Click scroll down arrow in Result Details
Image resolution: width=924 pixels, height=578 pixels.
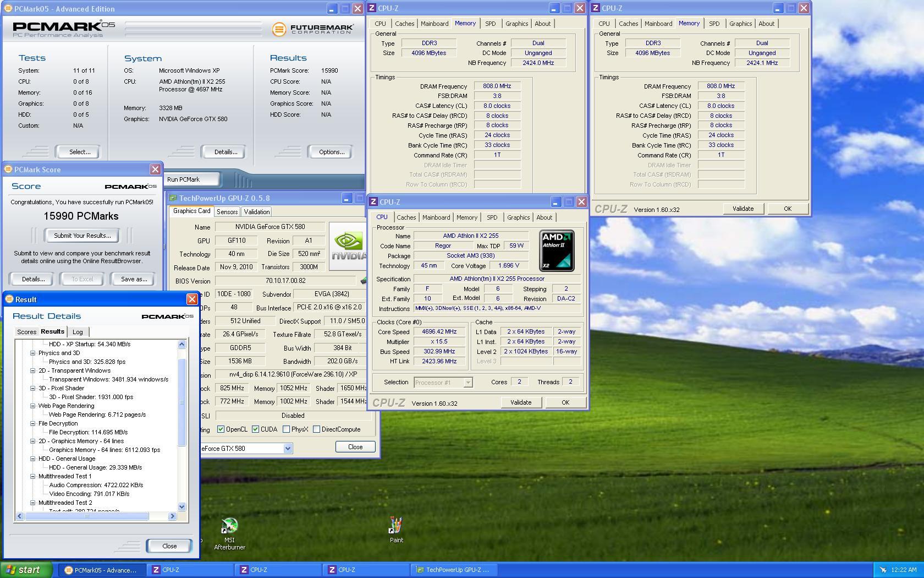pos(182,506)
